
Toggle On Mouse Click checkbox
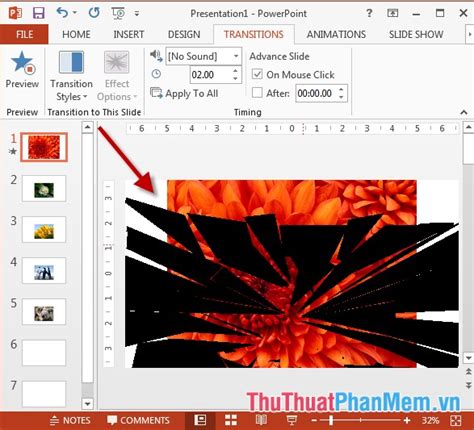click(257, 74)
